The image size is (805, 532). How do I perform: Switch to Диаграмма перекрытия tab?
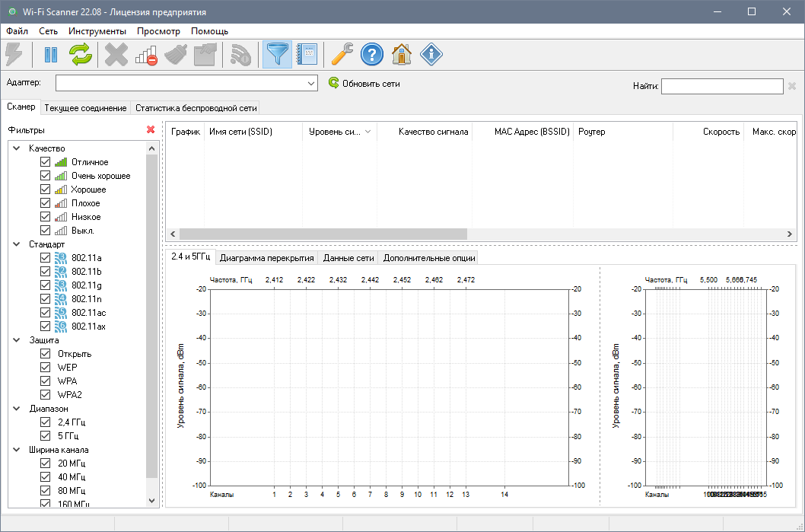pos(267,258)
